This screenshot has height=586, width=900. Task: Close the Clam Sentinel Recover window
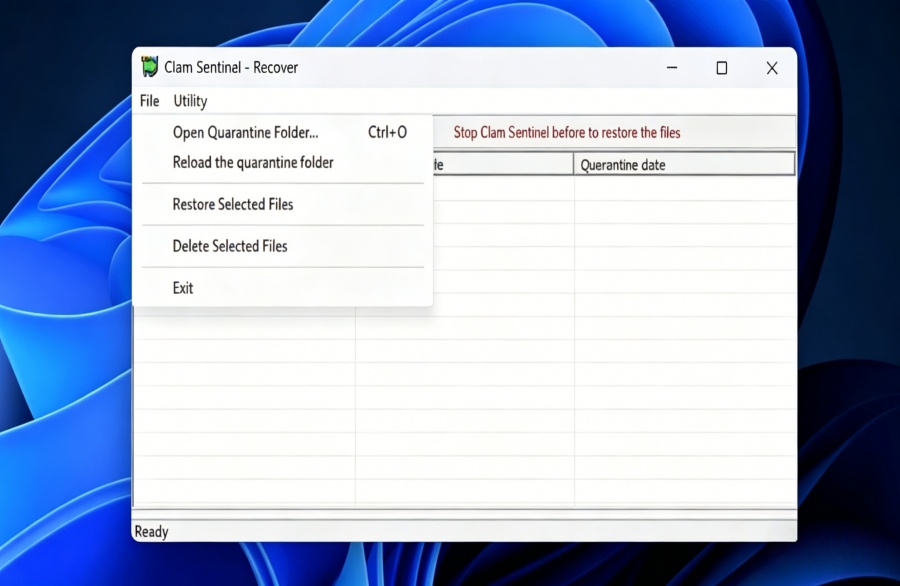[772, 68]
